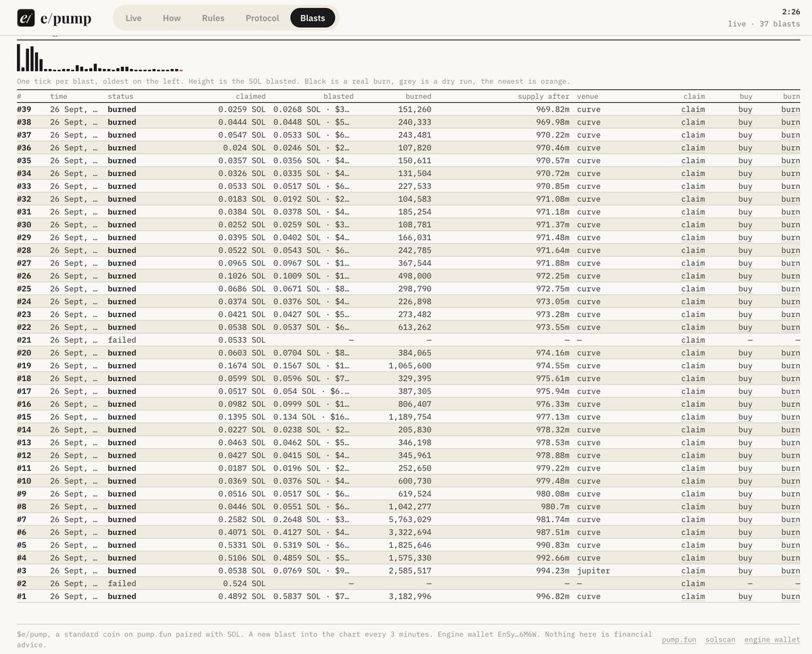The image size is (812, 654).
Task: Click the venue column header
Action: point(588,96)
